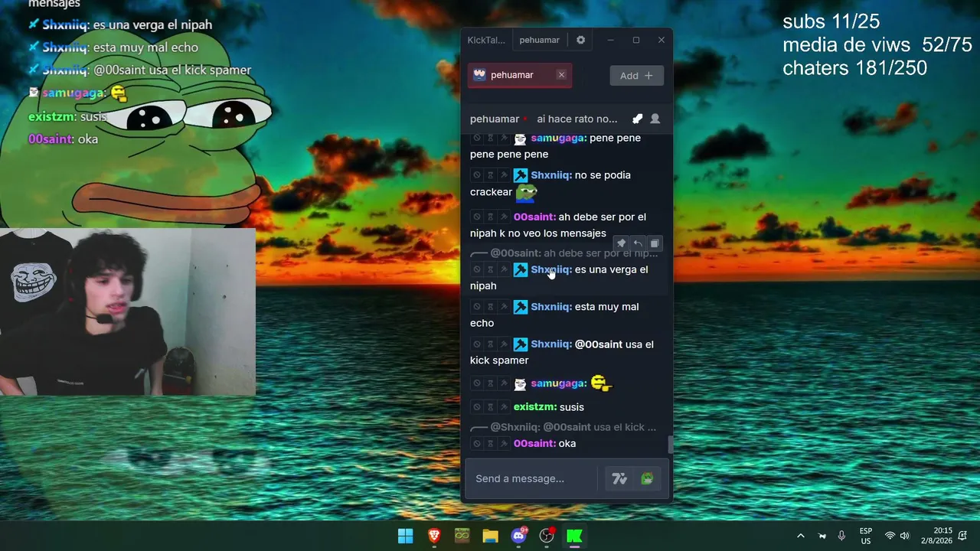Timeout 00saint on 'ah debe ser' message
This screenshot has width=980, height=551.
[x=491, y=217]
